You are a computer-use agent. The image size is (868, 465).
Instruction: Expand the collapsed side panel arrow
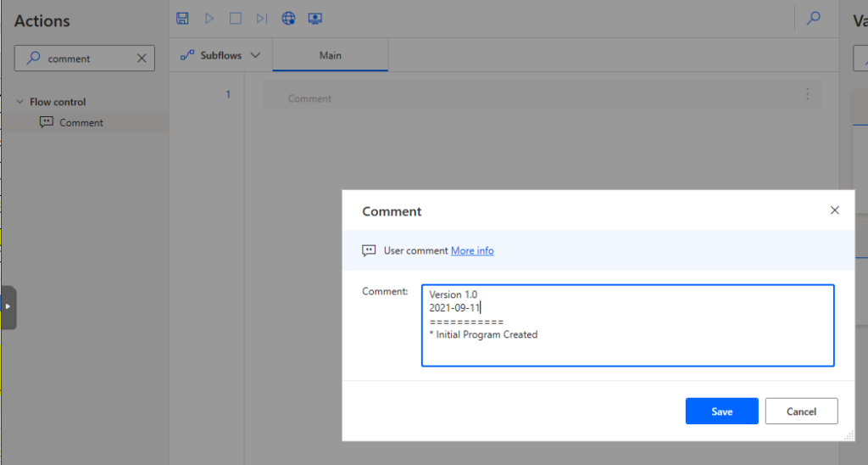(x=8, y=307)
